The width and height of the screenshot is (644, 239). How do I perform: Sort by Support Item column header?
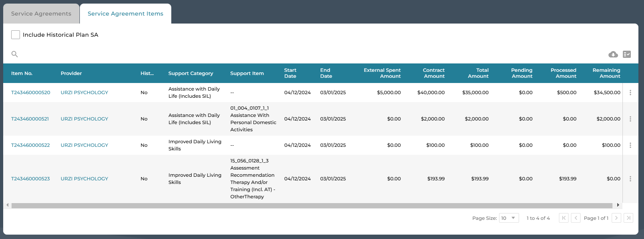(247, 73)
